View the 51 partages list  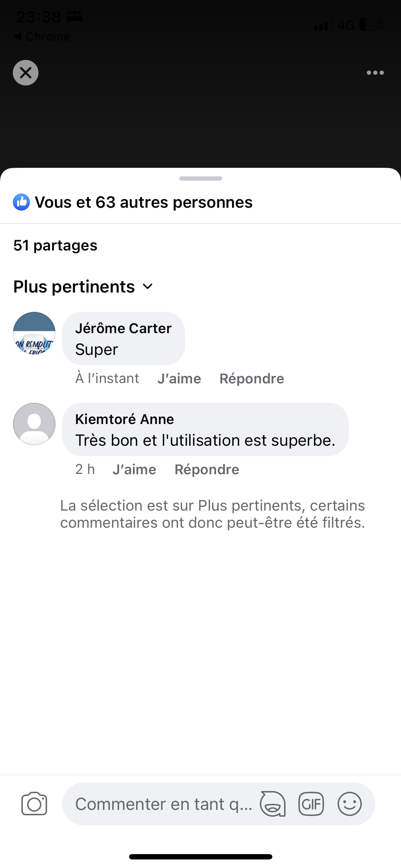(x=55, y=246)
